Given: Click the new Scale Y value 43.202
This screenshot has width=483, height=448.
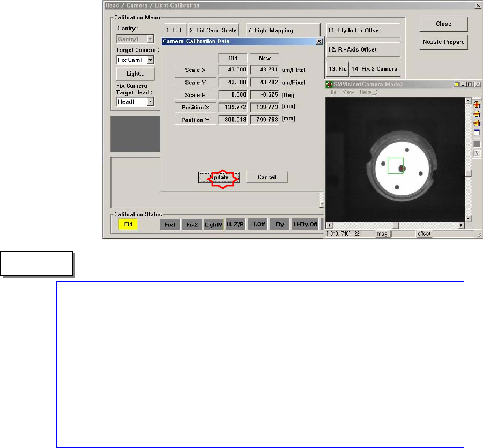Looking at the screenshot, I should [265, 82].
